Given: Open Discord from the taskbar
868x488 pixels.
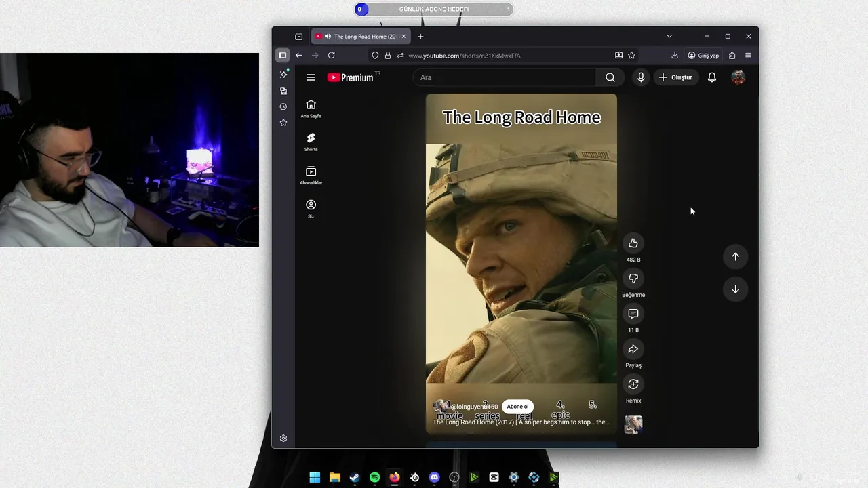Looking at the screenshot, I should click(x=435, y=477).
